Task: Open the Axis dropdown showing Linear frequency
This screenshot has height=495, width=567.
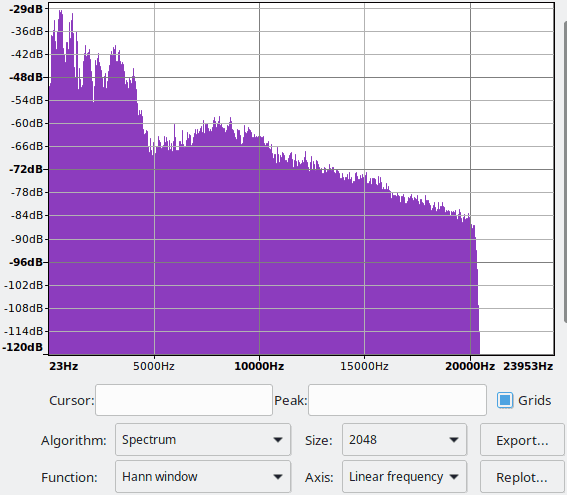Action: pos(404,477)
